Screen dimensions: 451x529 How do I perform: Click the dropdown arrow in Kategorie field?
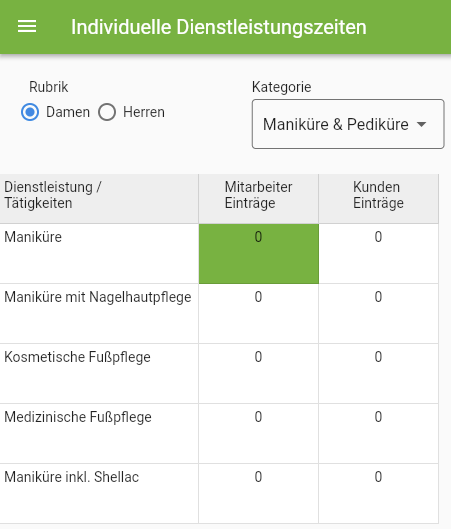click(421, 124)
